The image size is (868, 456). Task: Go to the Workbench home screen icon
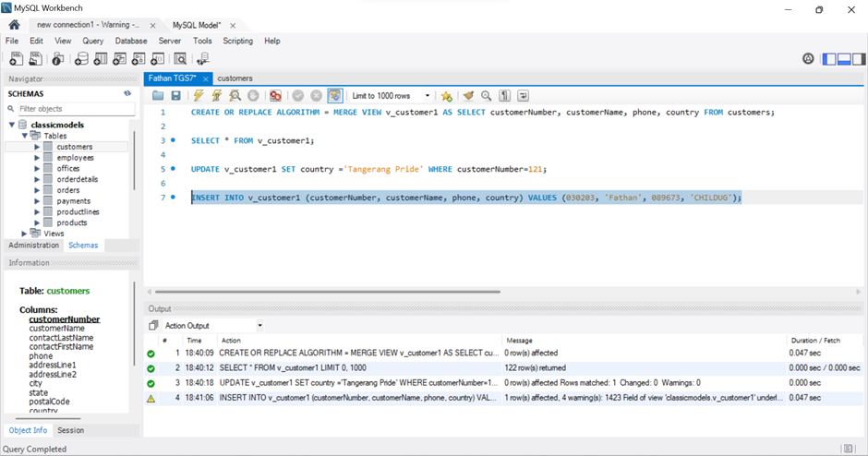(x=15, y=25)
